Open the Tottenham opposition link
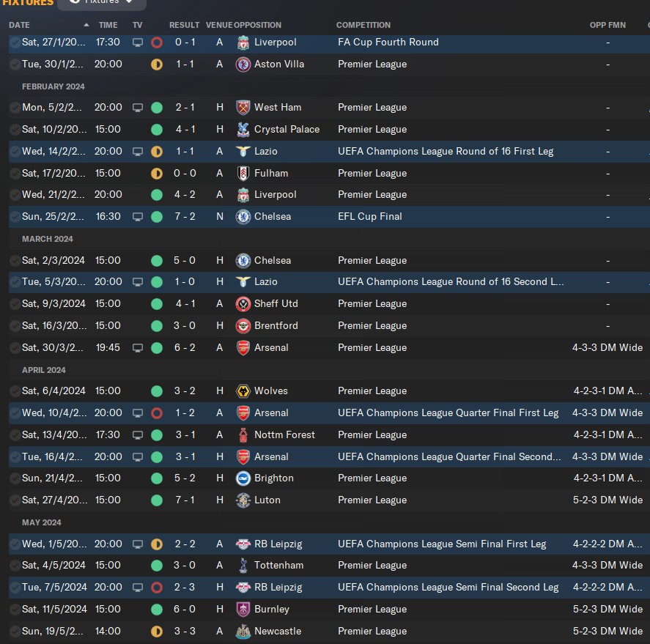The height and width of the screenshot is (644, 650). pyautogui.click(x=278, y=566)
